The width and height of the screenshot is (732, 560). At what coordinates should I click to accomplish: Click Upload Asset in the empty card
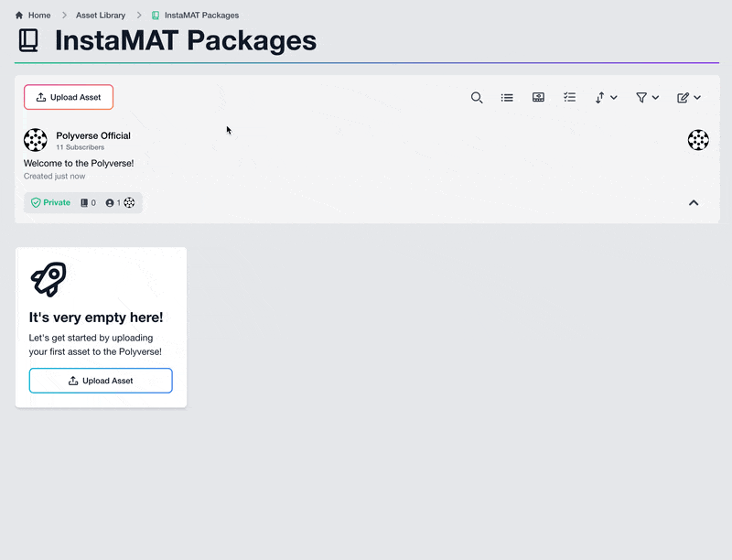[101, 381]
